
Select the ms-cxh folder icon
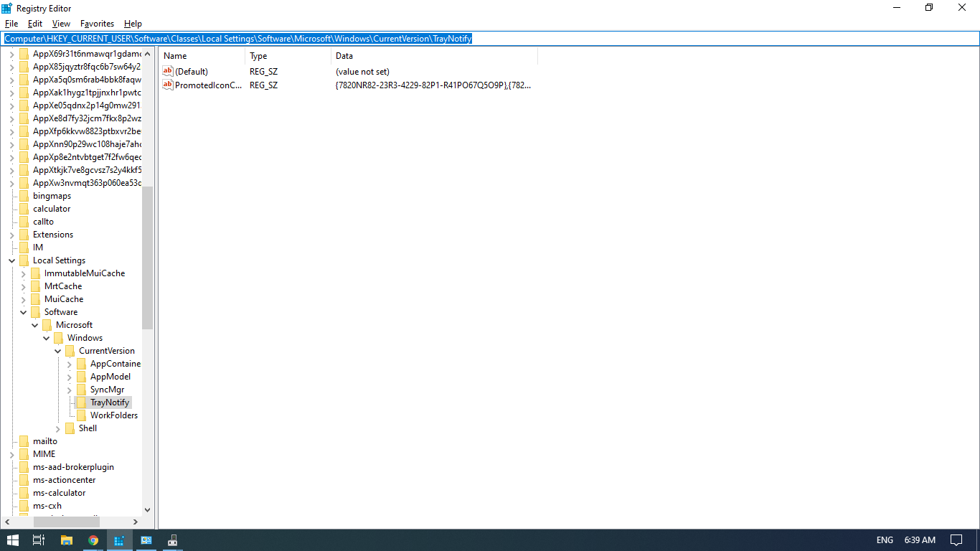24,506
